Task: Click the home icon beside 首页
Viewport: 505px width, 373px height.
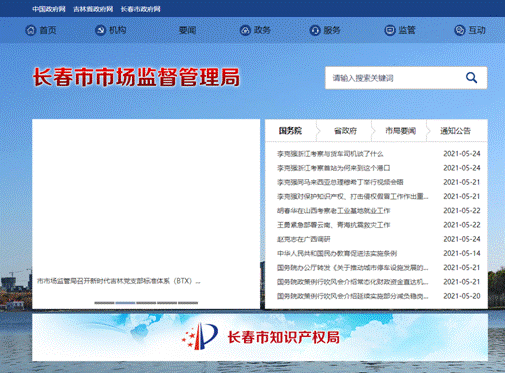Action: click(x=31, y=30)
